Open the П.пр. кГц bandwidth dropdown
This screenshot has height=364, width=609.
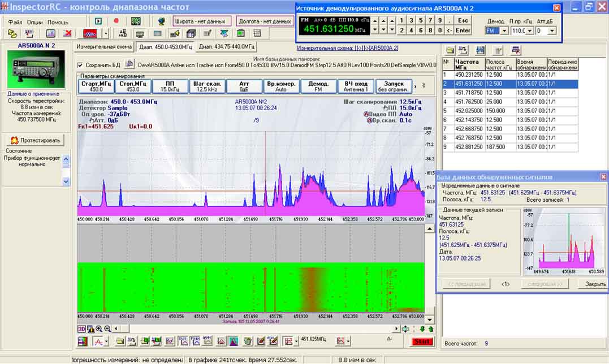529,31
